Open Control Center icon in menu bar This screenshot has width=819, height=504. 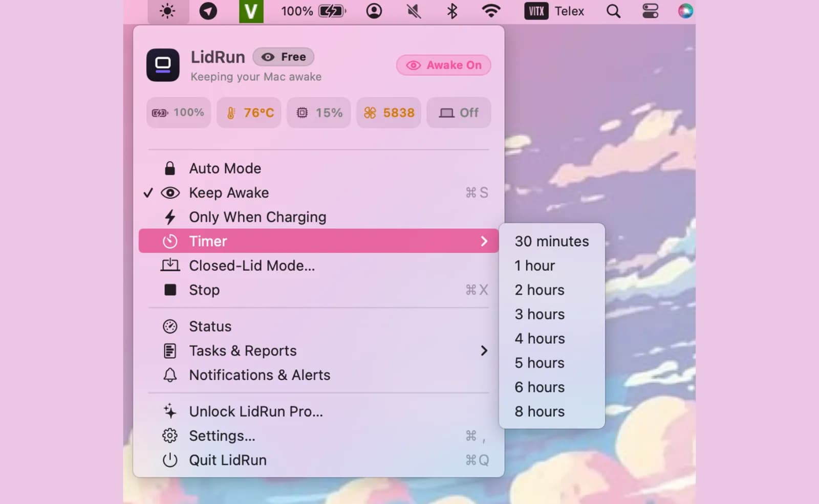pyautogui.click(x=651, y=11)
